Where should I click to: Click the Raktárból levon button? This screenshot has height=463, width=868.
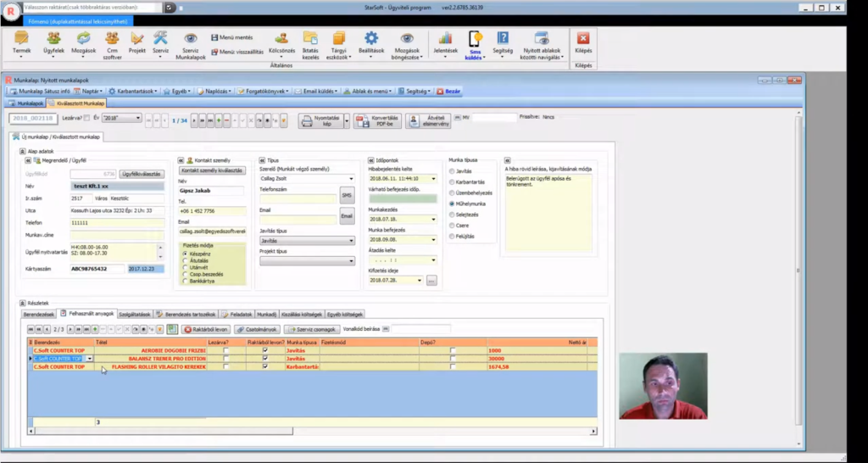206,329
